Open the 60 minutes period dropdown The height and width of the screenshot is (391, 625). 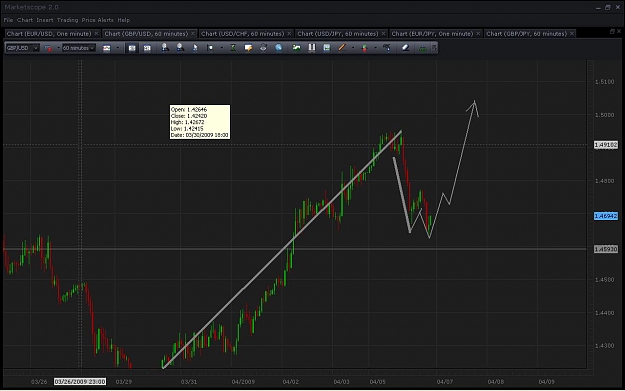click(79, 48)
